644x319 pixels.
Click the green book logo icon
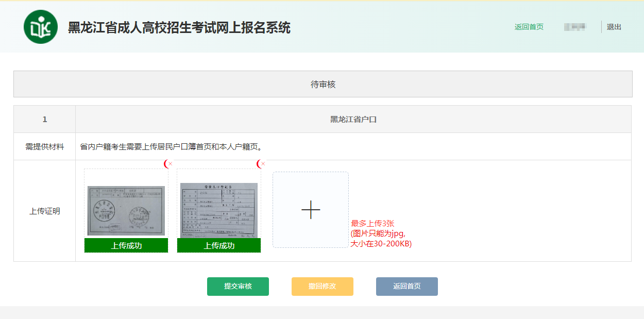[x=41, y=27]
